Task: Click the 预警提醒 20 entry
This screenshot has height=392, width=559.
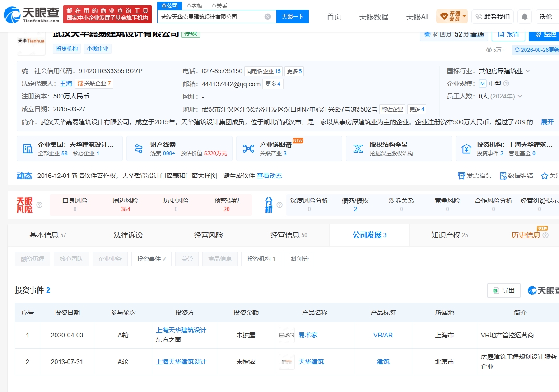Action: (227, 205)
